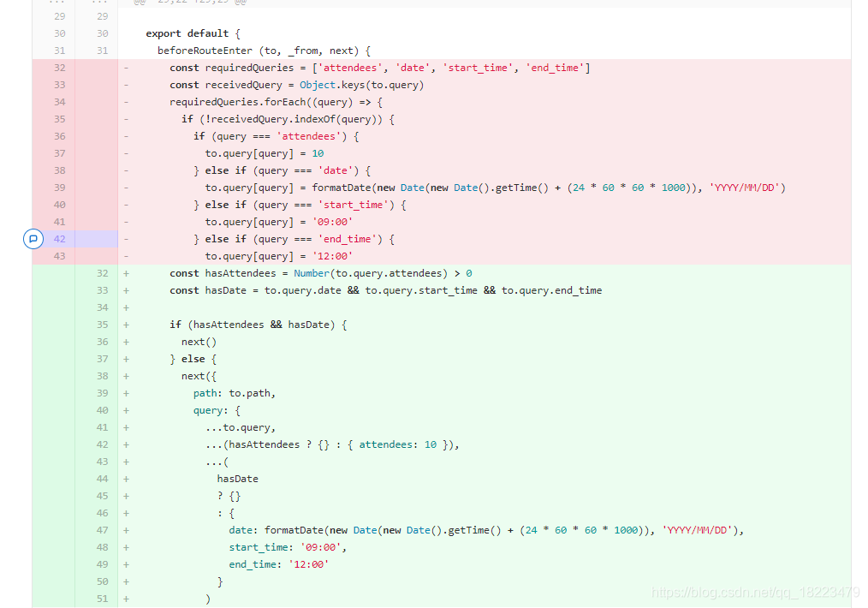Click the 'export default {' code line
The width and height of the screenshot is (868, 608).
point(193,33)
